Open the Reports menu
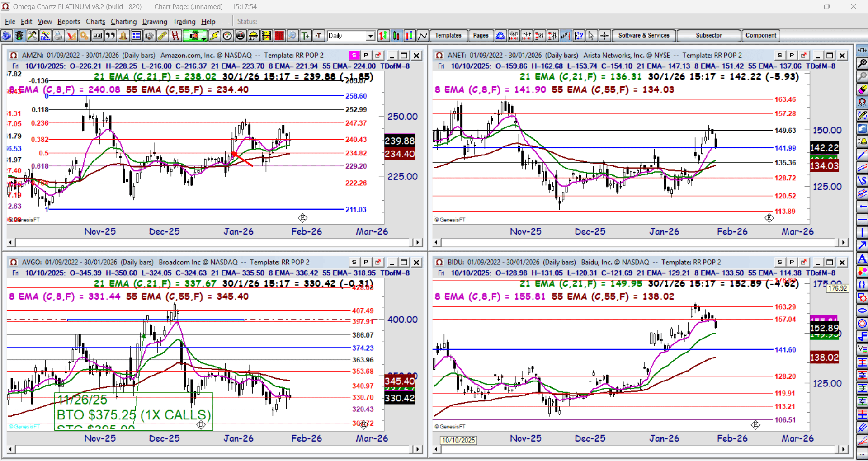868x461 pixels. tap(69, 21)
